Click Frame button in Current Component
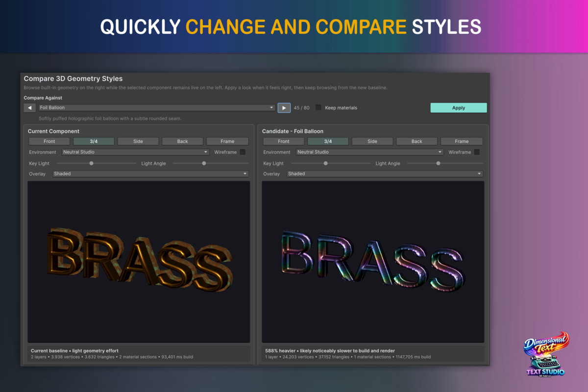Screen dimensions: 588x392 [x=227, y=142]
